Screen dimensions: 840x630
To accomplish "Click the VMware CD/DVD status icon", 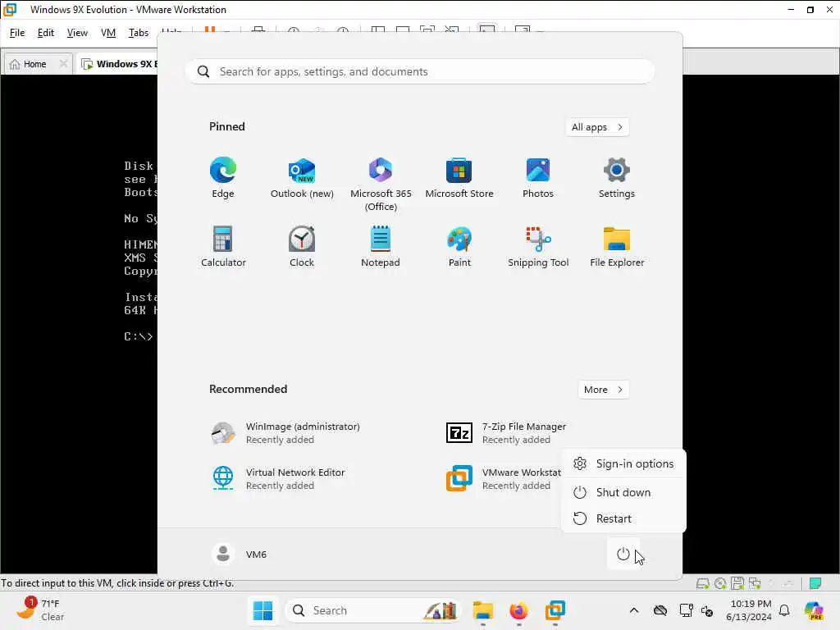I will point(720,583).
